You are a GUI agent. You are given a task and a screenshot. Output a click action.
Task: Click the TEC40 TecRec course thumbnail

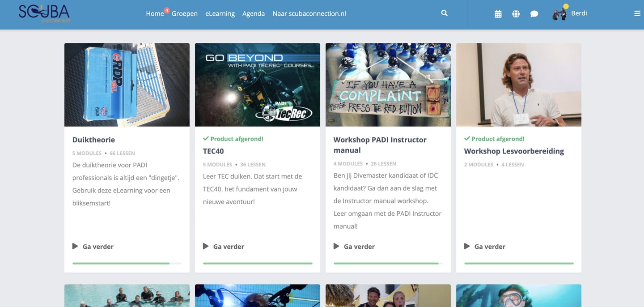(258, 85)
